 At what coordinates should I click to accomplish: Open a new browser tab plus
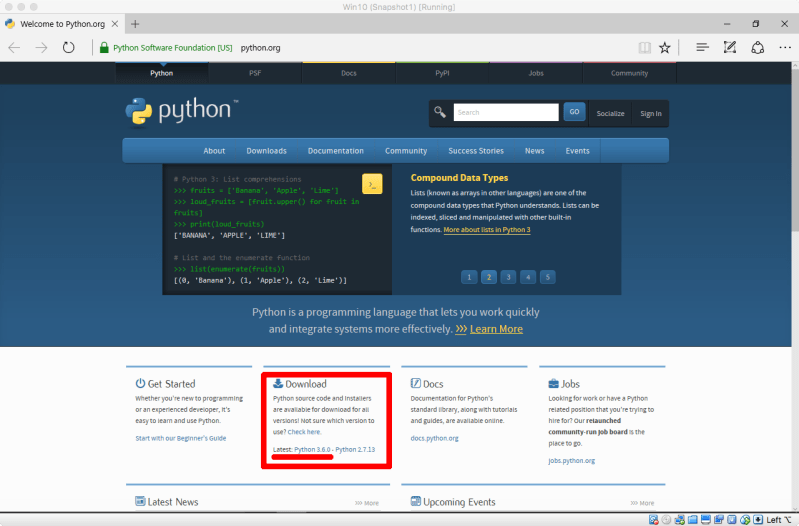pyautogui.click(x=135, y=24)
